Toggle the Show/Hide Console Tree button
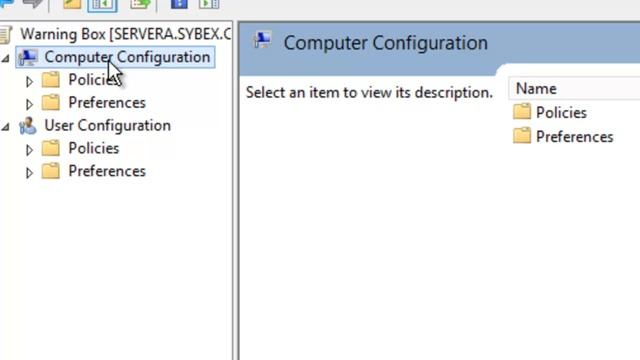 [x=102, y=4]
